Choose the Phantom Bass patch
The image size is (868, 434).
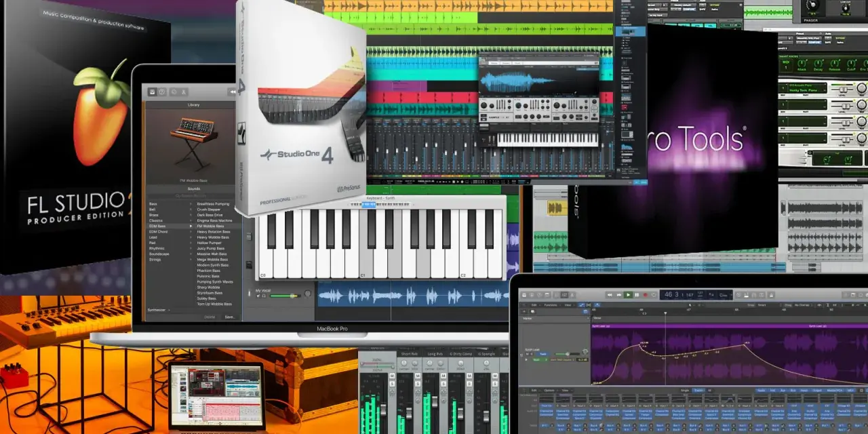pyautogui.click(x=210, y=271)
